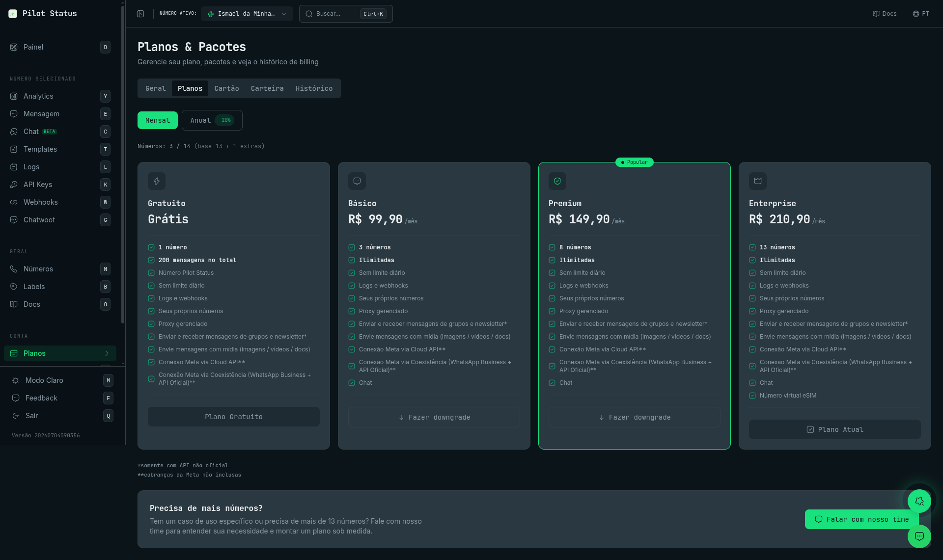Click 'Precisa de mais números?' heading

(x=206, y=508)
